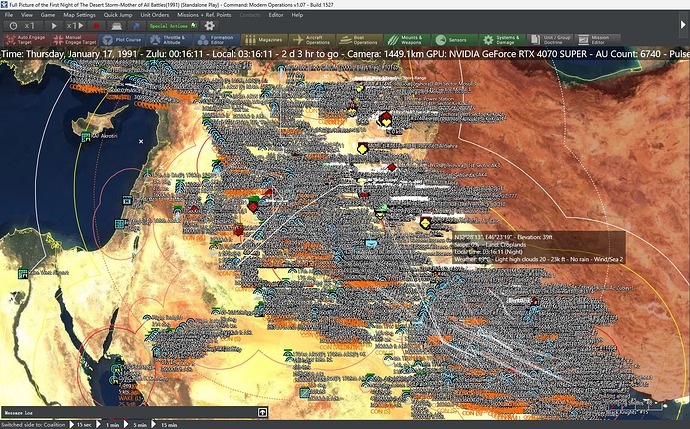Viewport: 690px width, 429px height.
Task: Click the x1 step-forward play button
Action: (75, 26)
